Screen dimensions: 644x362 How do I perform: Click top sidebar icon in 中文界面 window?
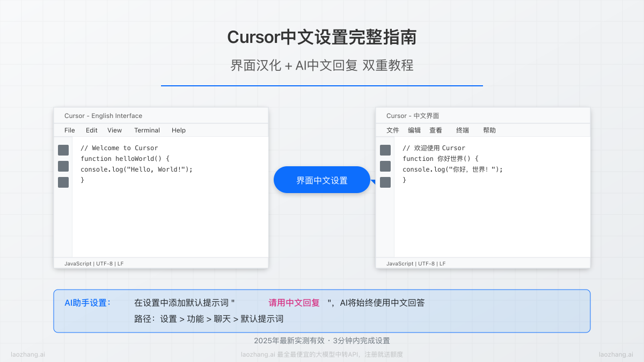[385, 150]
